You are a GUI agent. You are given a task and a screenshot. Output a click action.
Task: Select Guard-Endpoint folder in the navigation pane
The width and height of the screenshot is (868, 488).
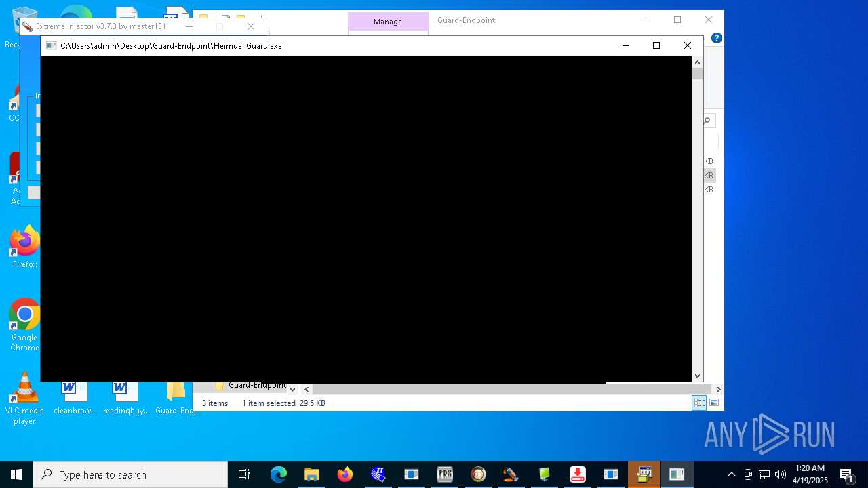[x=251, y=385]
